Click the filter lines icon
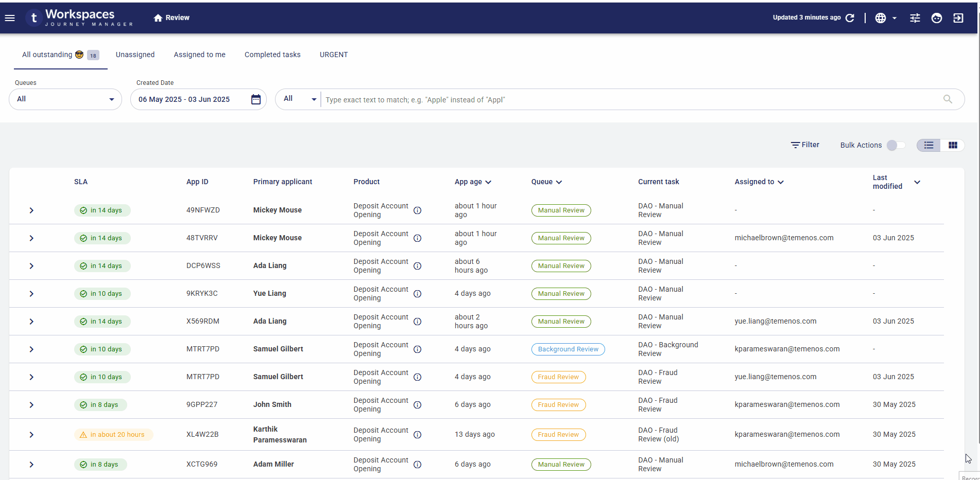The image size is (980, 480). tap(795, 145)
